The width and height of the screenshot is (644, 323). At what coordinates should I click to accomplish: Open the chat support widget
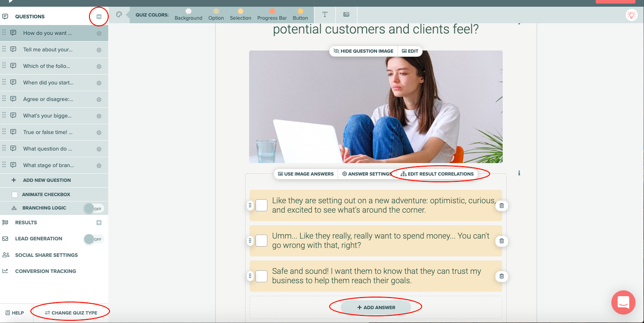tap(623, 302)
